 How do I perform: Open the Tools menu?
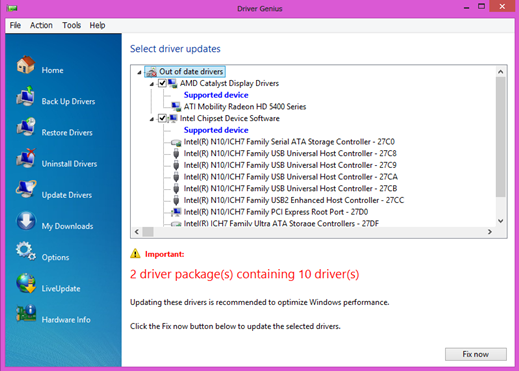click(71, 25)
